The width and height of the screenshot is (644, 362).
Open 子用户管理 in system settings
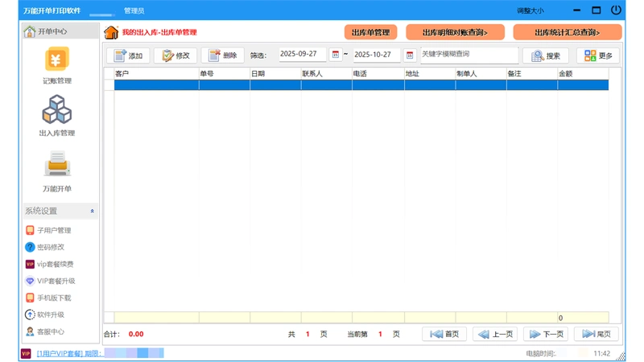[x=54, y=230]
